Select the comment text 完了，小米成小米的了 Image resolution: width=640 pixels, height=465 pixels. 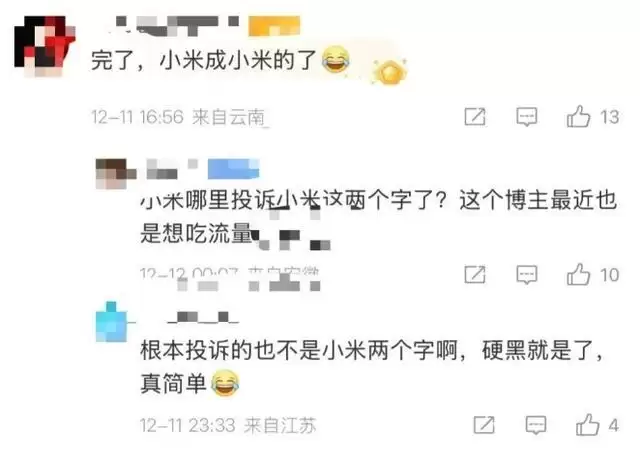click(204, 60)
